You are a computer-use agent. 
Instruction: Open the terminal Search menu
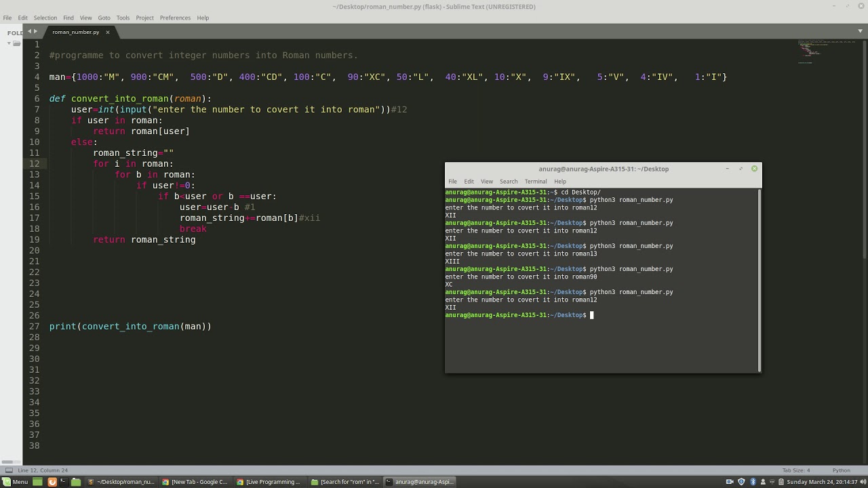[509, 182]
